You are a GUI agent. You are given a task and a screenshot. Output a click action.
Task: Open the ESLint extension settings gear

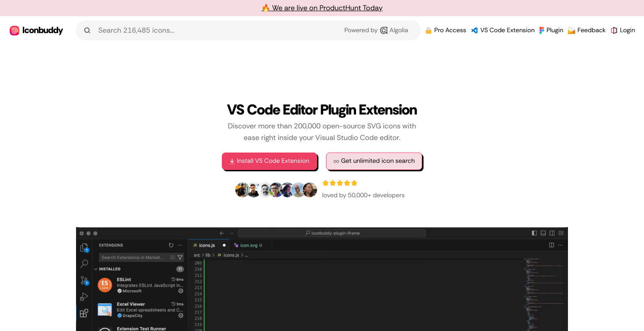181,291
